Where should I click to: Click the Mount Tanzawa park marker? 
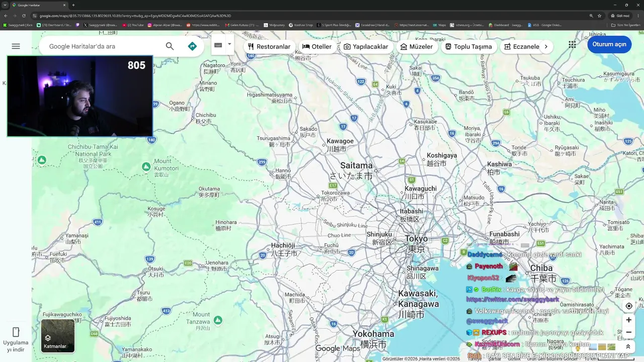(218, 320)
